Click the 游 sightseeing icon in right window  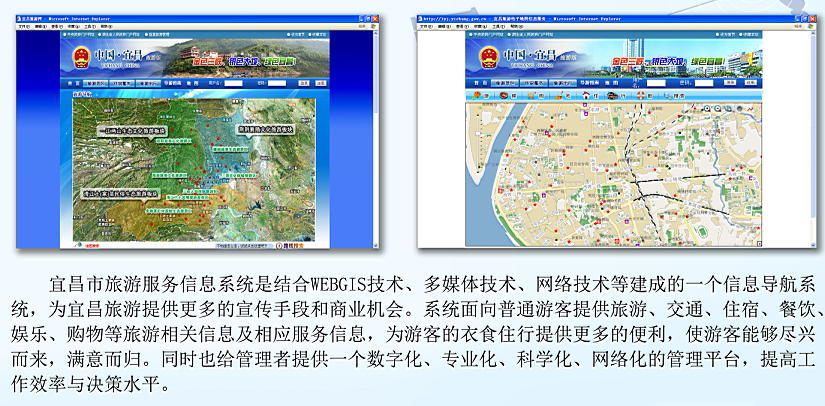tap(476, 97)
